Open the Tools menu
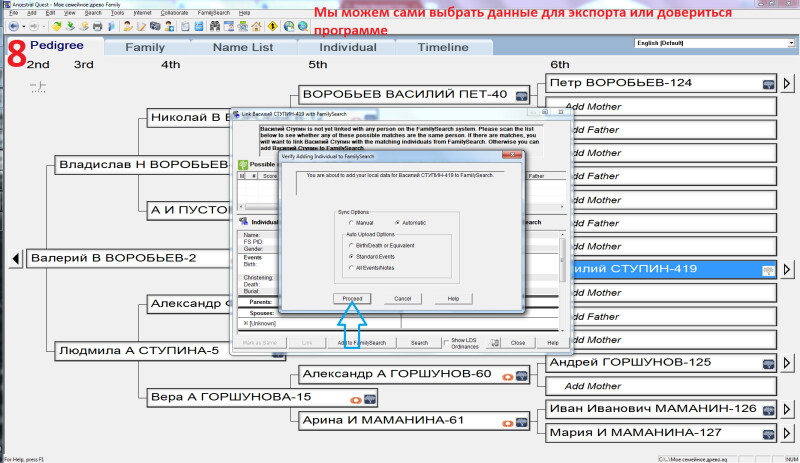Viewport: 800px width, 463px height. (x=117, y=13)
